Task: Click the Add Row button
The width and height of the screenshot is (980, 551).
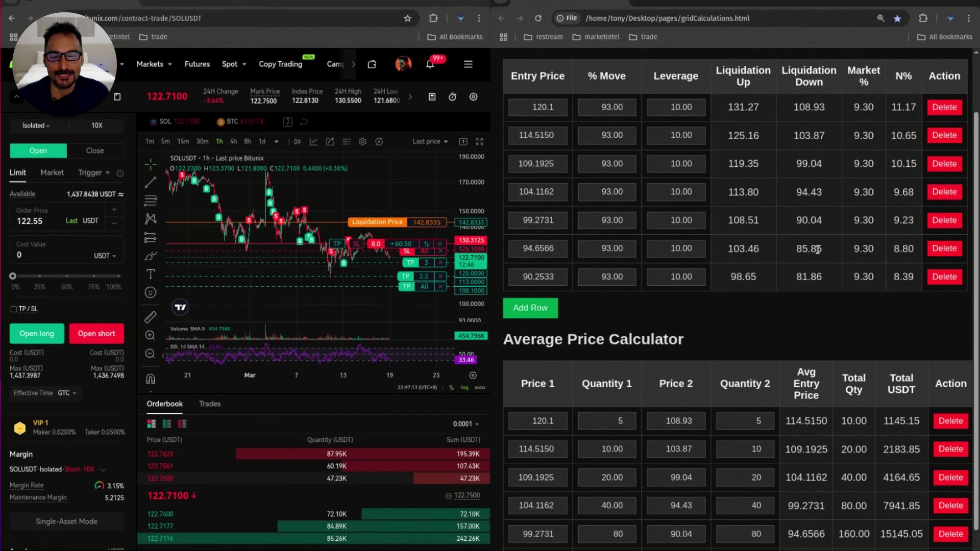Action: click(x=530, y=308)
